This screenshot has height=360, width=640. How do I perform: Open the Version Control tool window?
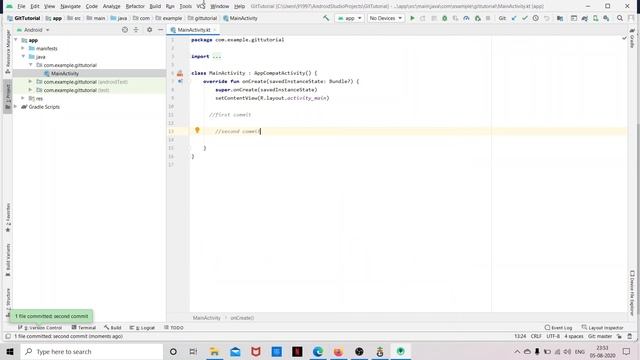40,327
